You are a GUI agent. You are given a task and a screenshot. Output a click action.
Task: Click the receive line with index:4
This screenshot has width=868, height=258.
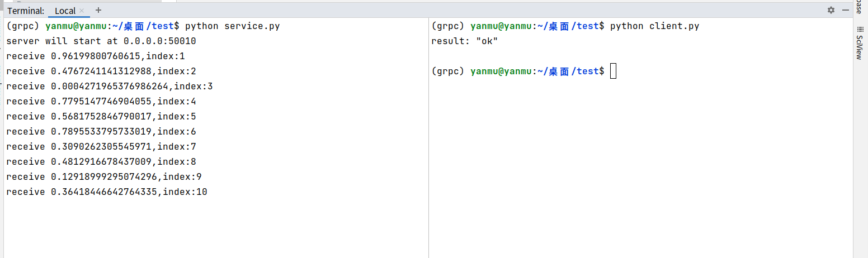[101, 101]
